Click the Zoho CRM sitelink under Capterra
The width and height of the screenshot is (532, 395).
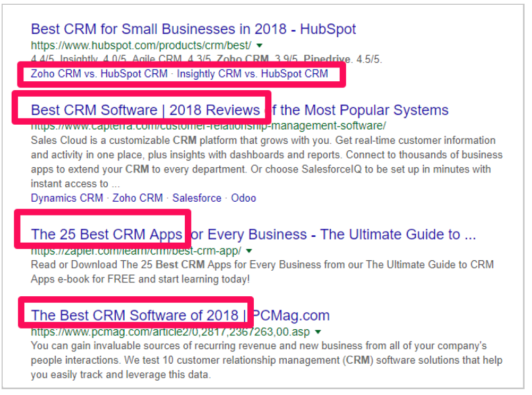point(138,198)
